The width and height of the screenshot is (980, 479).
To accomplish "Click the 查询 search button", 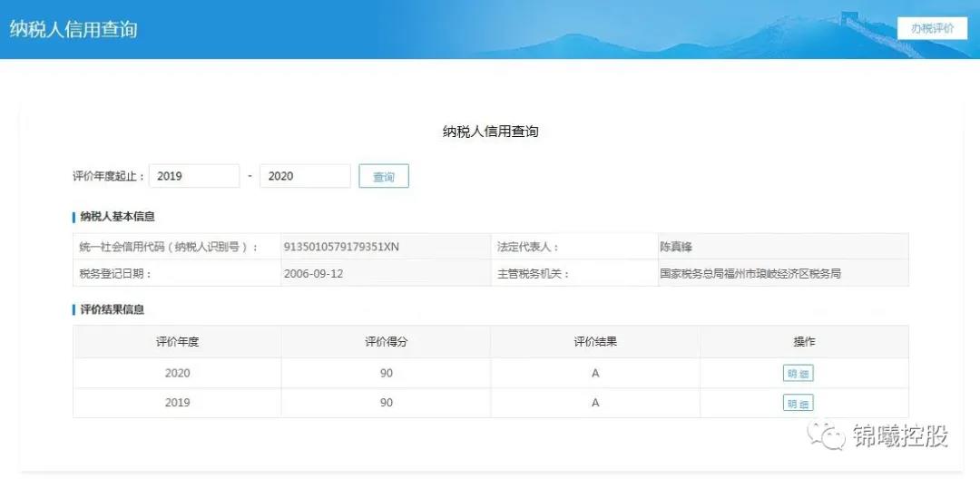I will (x=384, y=176).
